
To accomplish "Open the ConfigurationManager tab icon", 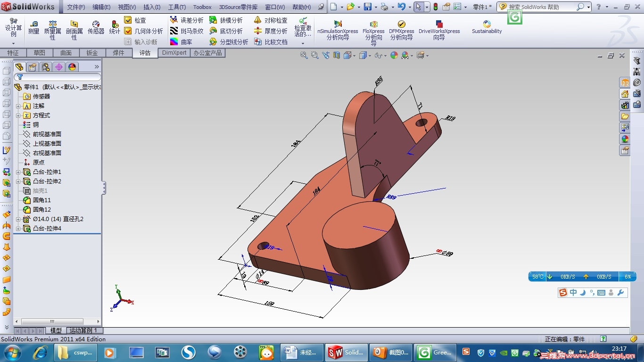I will [x=46, y=67].
